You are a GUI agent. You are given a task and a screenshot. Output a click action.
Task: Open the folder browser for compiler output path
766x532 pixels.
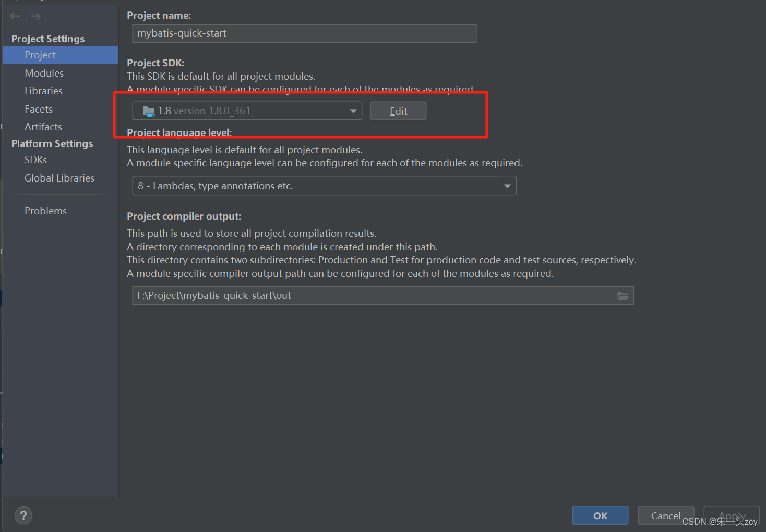pos(623,296)
